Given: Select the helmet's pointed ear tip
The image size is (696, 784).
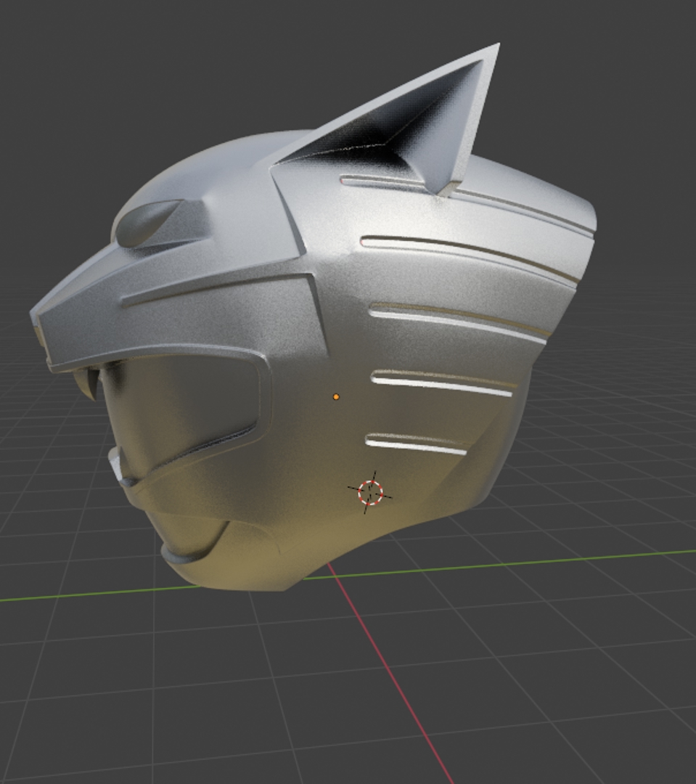Looking at the screenshot, I should [x=495, y=49].
